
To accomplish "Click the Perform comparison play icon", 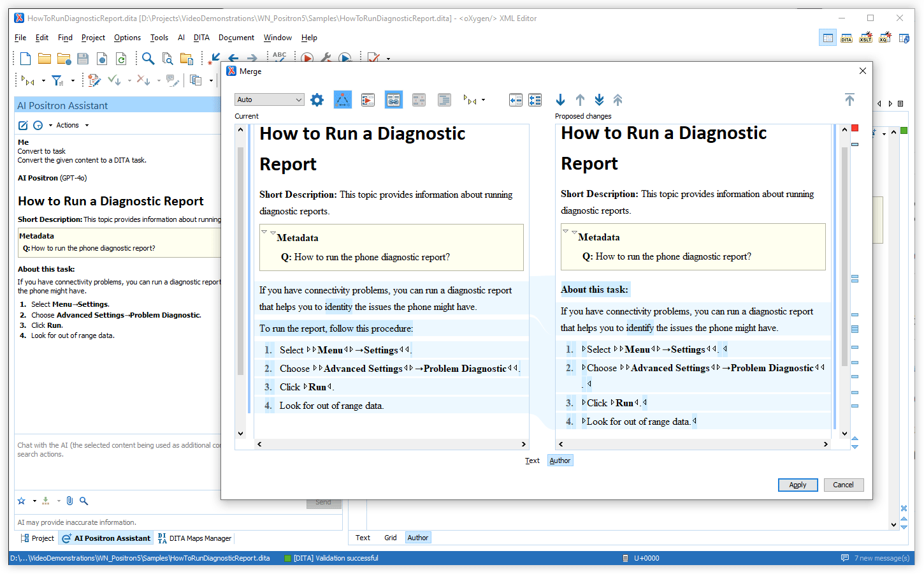I will [x=368, y=99].
